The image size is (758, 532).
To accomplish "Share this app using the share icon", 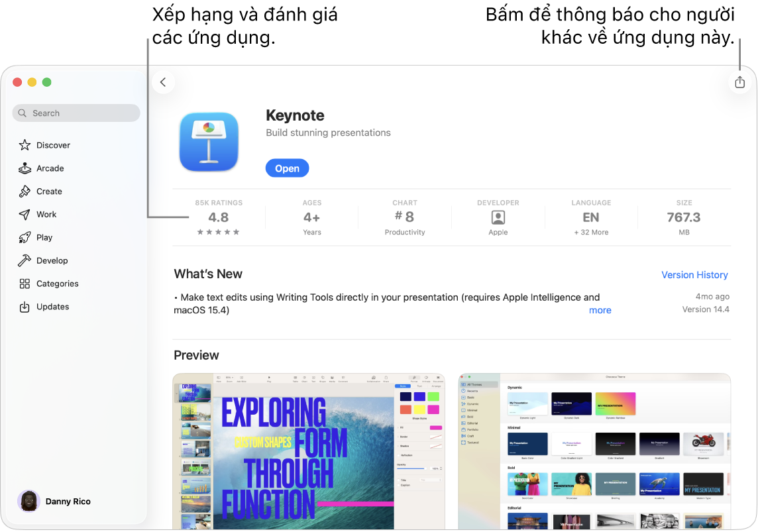I will (x=739, y=82).
